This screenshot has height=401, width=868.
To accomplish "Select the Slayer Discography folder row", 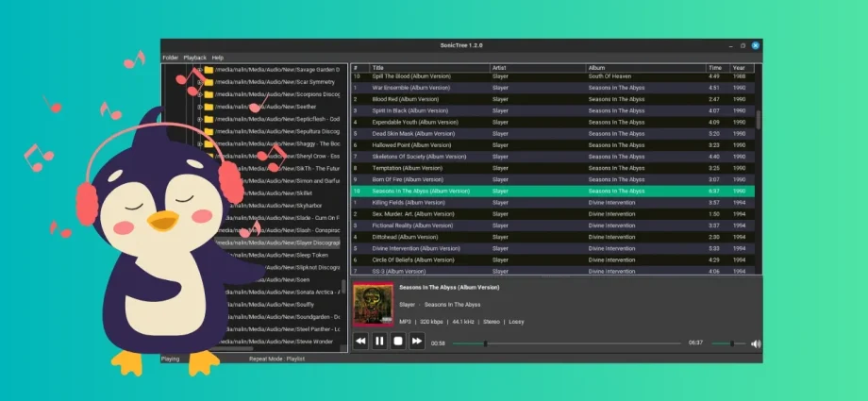I will click(x=278, y=242).
